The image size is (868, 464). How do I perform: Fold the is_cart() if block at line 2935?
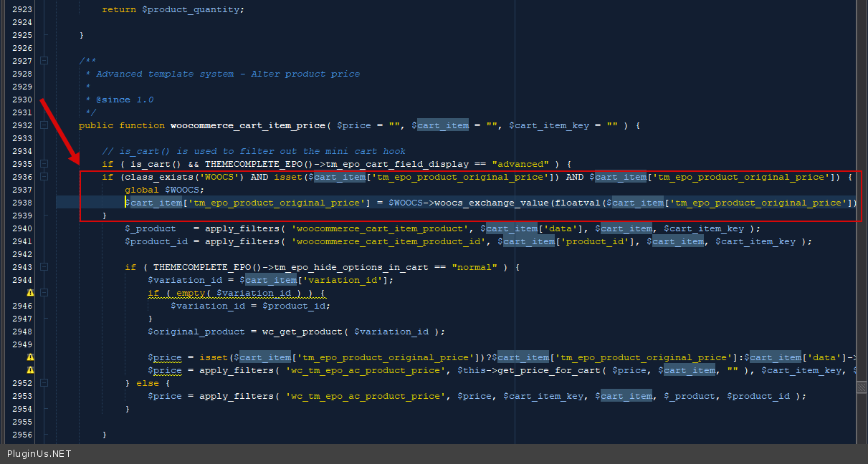coord(44,164)
